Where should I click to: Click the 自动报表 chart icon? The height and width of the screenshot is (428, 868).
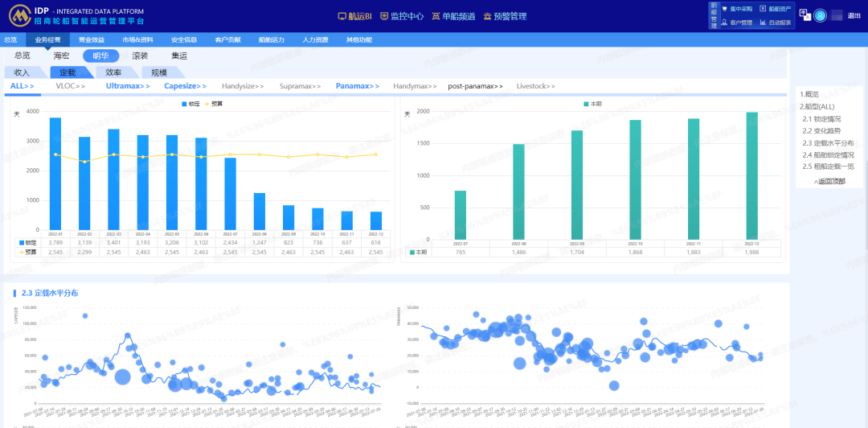(x=762, y=23)
